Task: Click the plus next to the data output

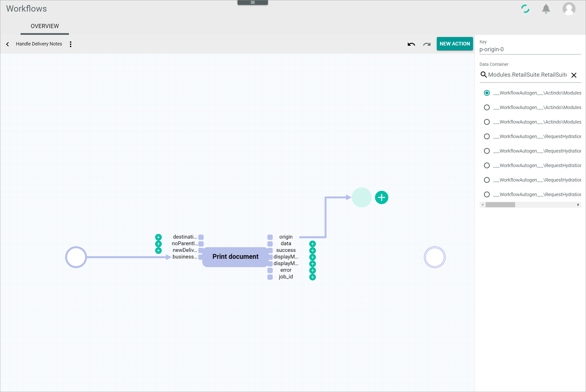Action: click(312, 244)
